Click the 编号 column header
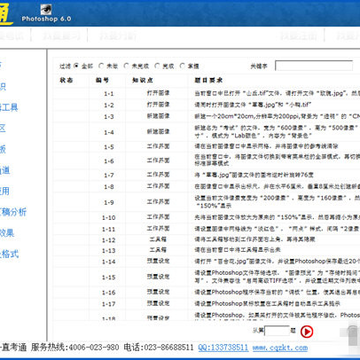Viewport: 360px width, 360px height. click(102, 80)
